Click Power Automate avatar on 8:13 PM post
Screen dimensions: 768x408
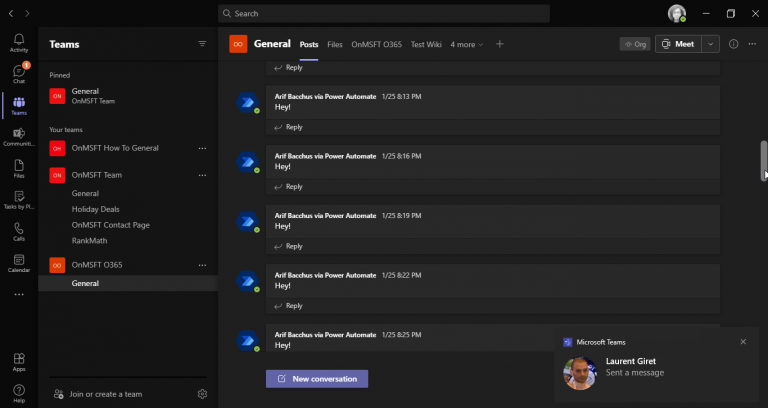click(x=247, y=102)
